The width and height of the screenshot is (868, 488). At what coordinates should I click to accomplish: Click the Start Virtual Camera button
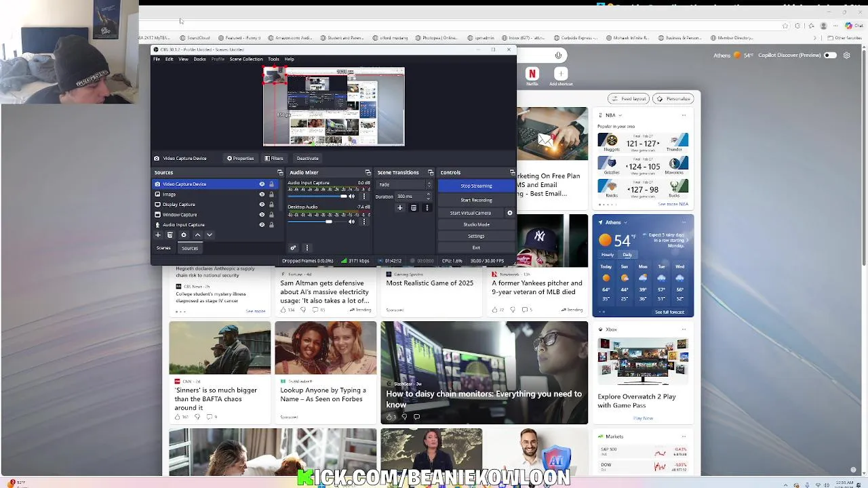(x=471, y=213)
